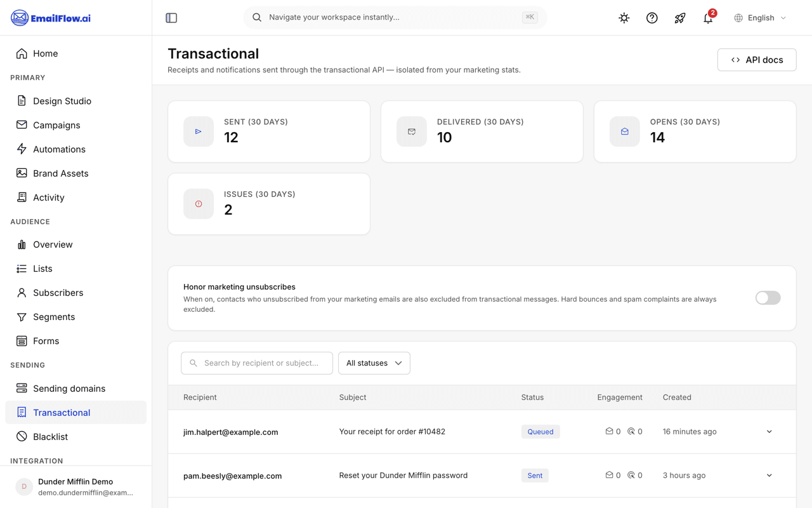
Task: Click subject Reset your Dunder Mifflin password
Action: pos(403,476)
